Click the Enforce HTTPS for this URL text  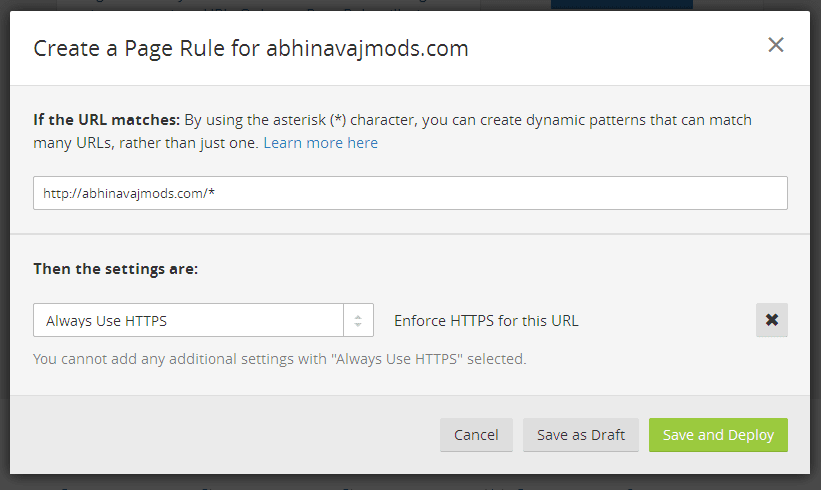pyautogui.click(x=486, y=320)
